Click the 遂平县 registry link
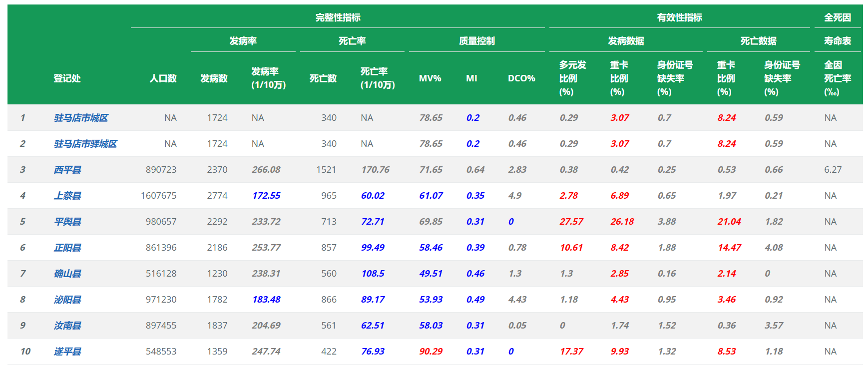The height and width of the screenshot is (373, 868). [67, 352]
